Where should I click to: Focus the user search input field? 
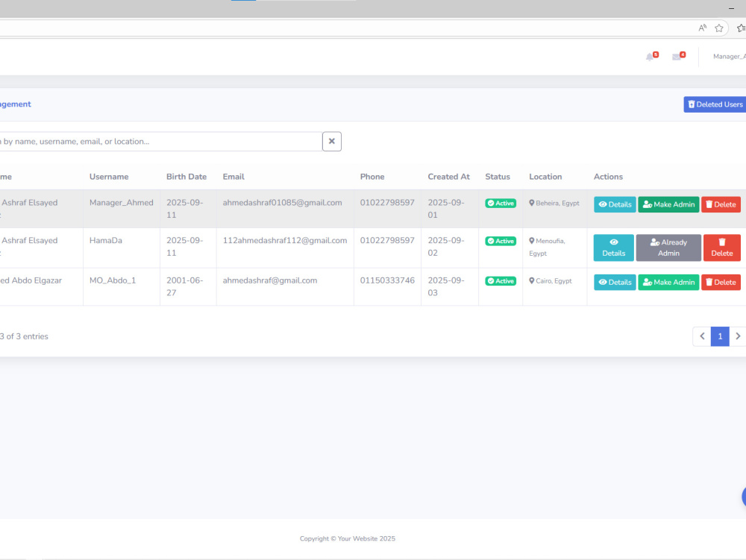click(161, 141)
